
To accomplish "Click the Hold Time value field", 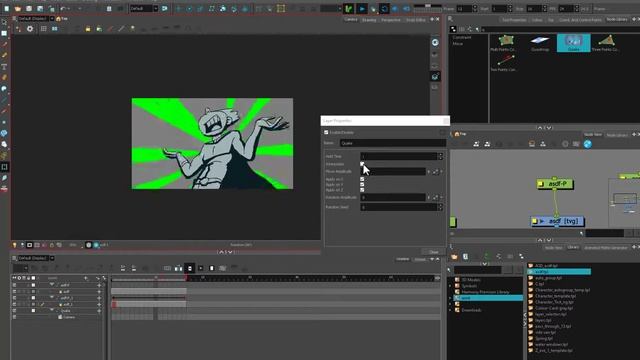I will pos(398,156).
